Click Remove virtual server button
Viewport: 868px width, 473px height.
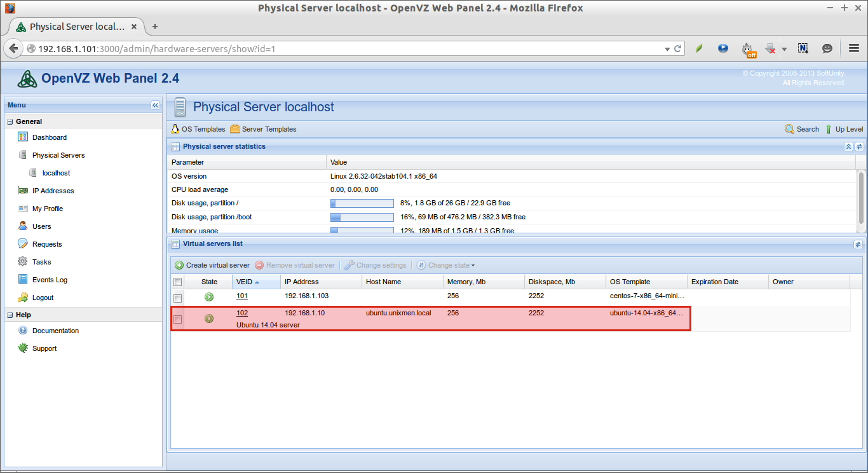pyautogui.click(x=295, y=265)
